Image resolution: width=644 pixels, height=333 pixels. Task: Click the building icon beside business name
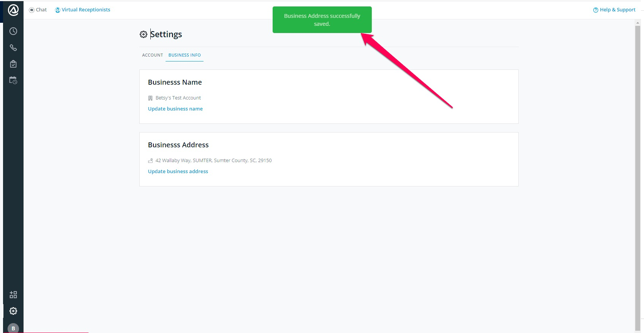pyautogui.click(x=150, y=98)
